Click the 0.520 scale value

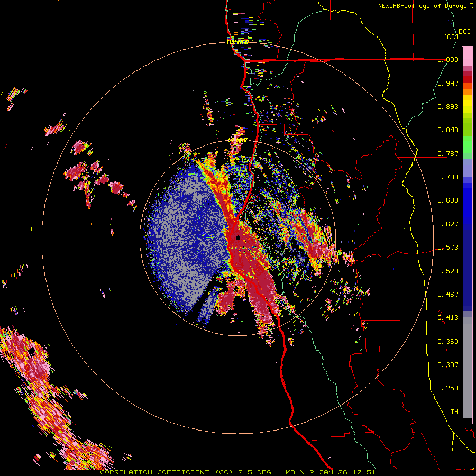pyautogui.click(x=448, y=271)
